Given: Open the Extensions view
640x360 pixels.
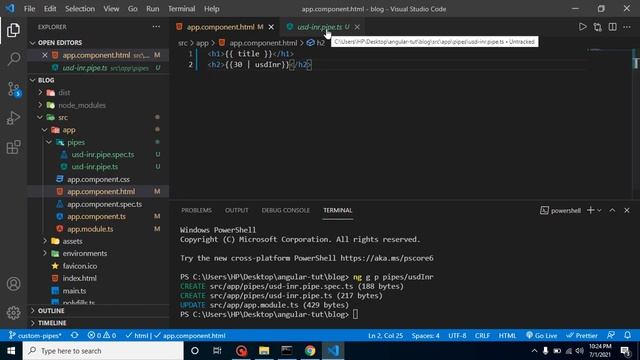Looking at the screenshot, I should click(13, 147).
